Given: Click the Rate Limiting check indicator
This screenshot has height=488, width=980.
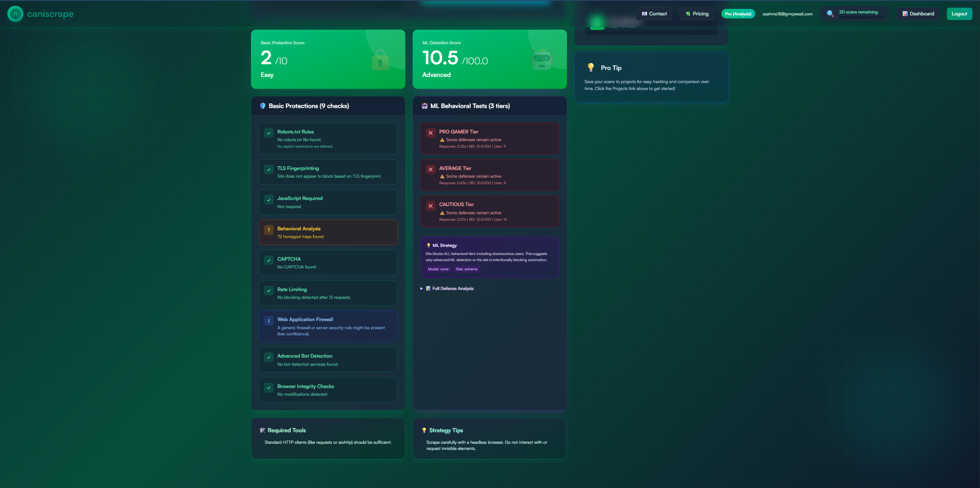Looking at the screenshot, I should [x=269, y=291].
